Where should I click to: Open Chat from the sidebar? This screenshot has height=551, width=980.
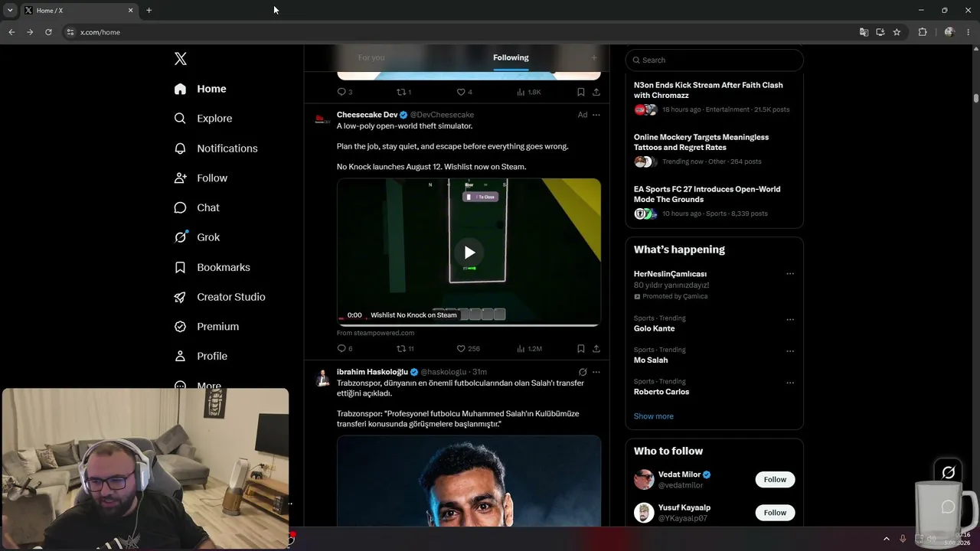[x=197, y=207]
